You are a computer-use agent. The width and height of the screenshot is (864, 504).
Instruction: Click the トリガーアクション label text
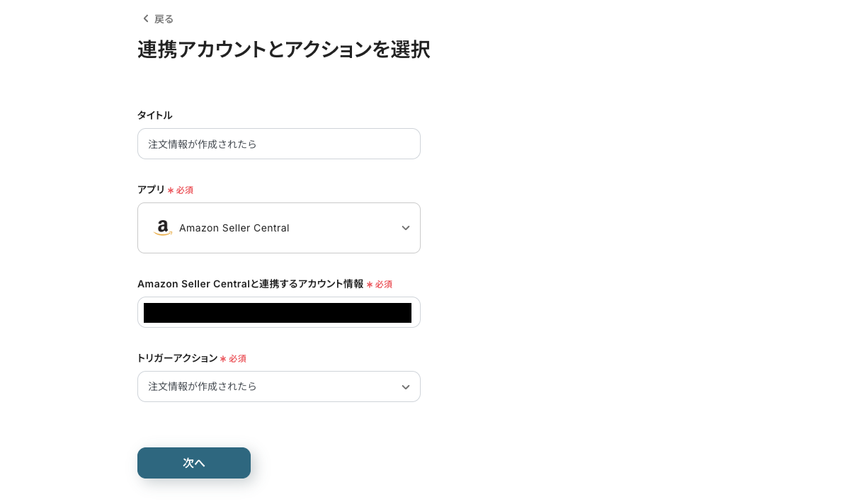pos(177,358)
